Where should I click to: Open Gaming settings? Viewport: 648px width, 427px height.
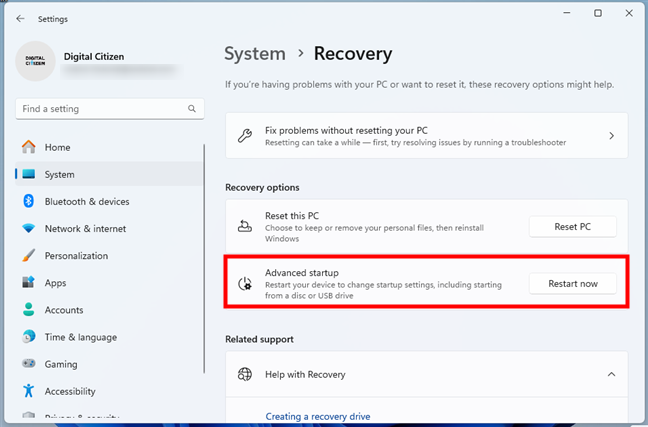coord(61,364)
